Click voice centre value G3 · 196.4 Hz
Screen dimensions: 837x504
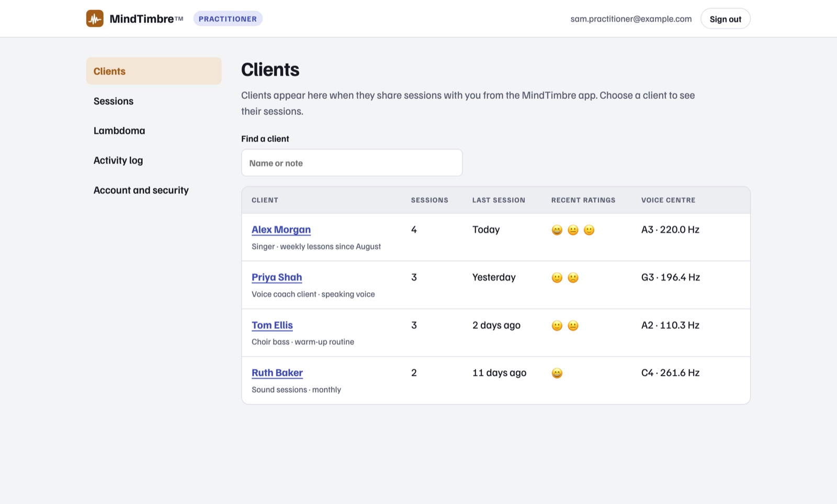671,277
